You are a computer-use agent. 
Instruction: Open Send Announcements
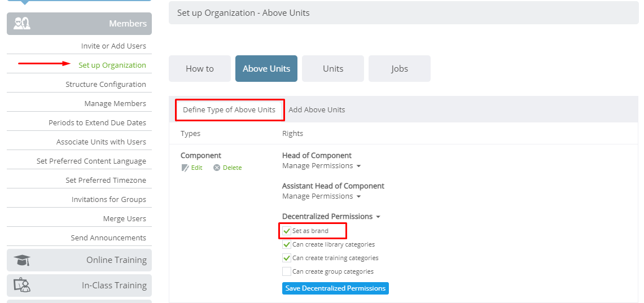(x=108, y=238)
